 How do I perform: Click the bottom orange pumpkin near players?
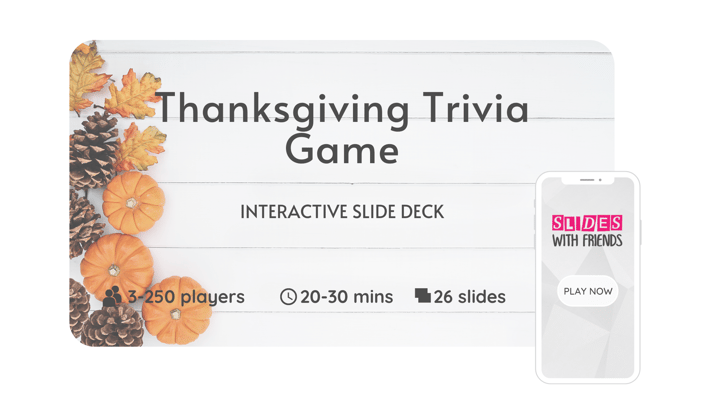tap(177, 311)
